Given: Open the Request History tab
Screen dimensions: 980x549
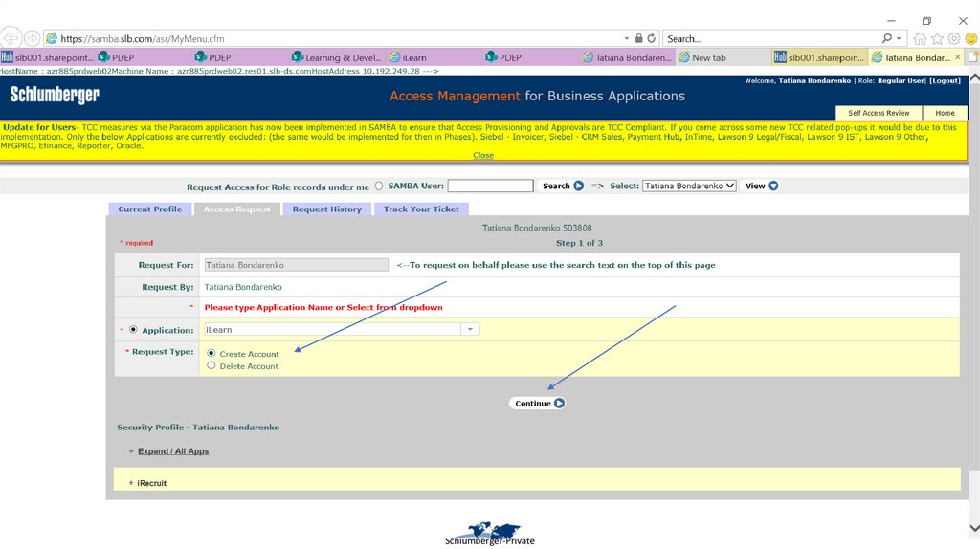Looking at the screenshot, I should tap(327, 209).
